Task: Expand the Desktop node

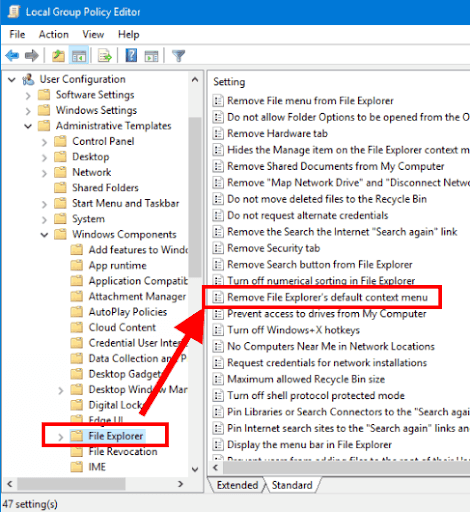Action: click(44, 158)
